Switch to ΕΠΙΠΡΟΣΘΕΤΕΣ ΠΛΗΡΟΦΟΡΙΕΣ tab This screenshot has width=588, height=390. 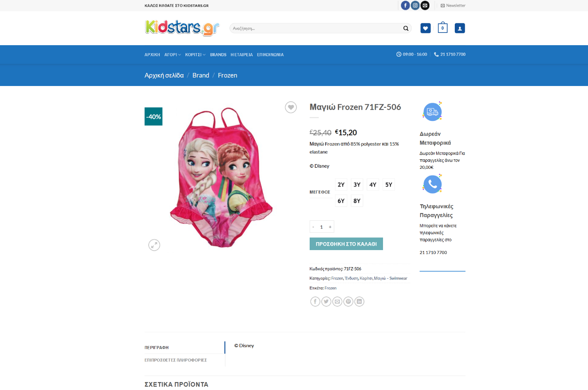(176, 360)
